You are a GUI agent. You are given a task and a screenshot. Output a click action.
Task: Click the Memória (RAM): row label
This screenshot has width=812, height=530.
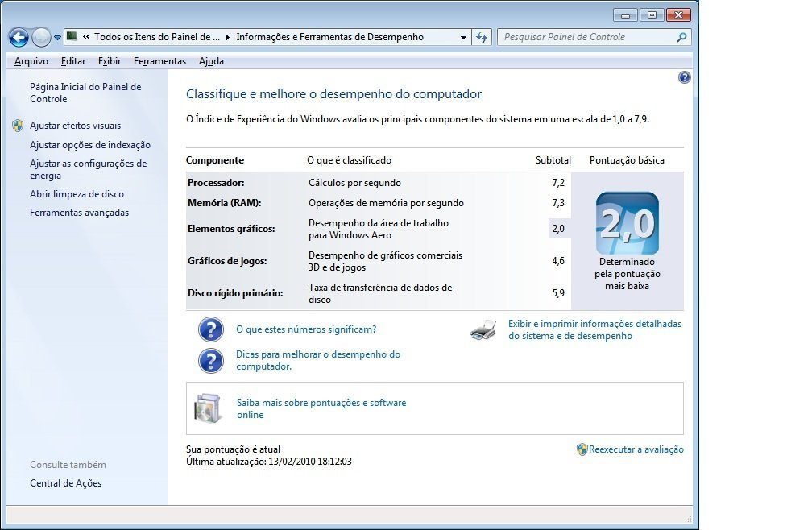pos(224,203)
